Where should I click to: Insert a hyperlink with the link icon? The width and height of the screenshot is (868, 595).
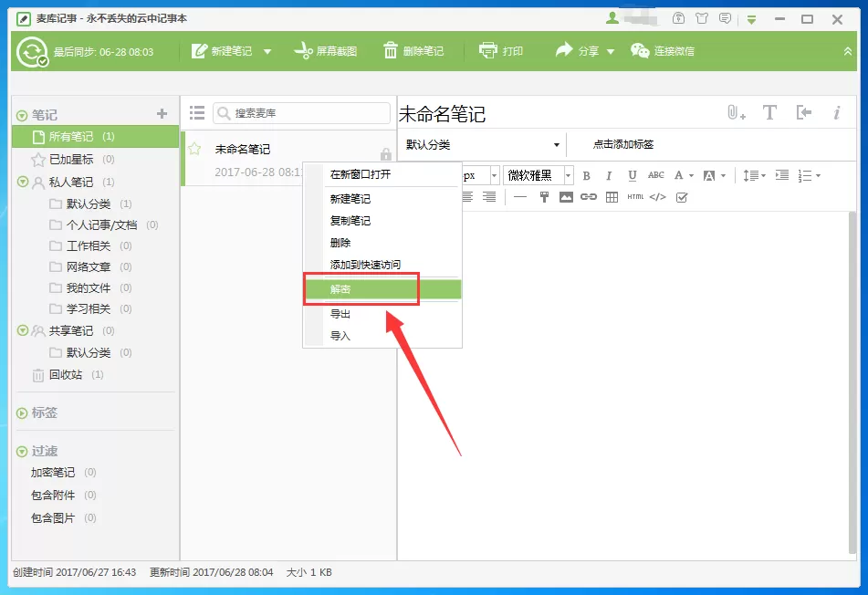(589, 197)
